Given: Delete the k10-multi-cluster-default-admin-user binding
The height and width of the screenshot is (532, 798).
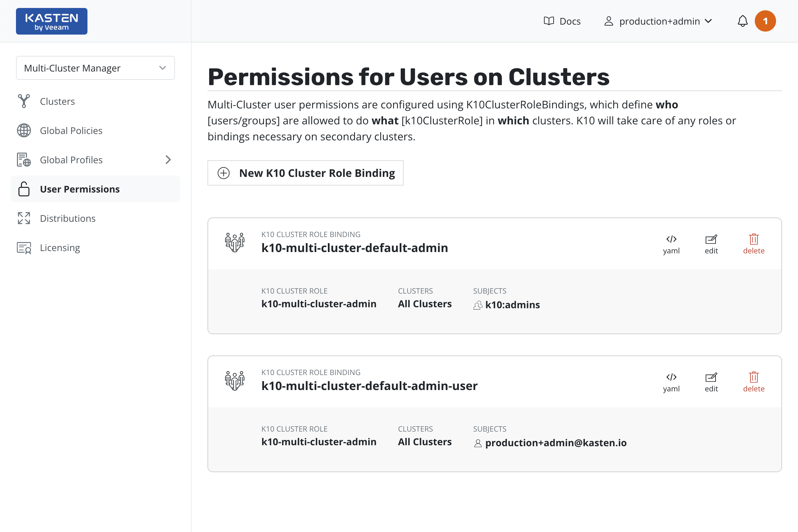Looking at the screenshot, I should click(753, 382).
